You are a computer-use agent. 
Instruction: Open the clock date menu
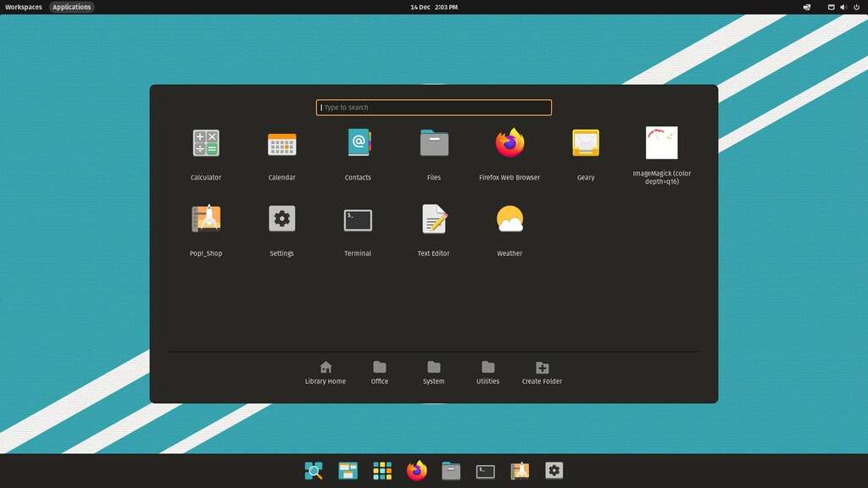pyautogui.click(x=434, y=7)
